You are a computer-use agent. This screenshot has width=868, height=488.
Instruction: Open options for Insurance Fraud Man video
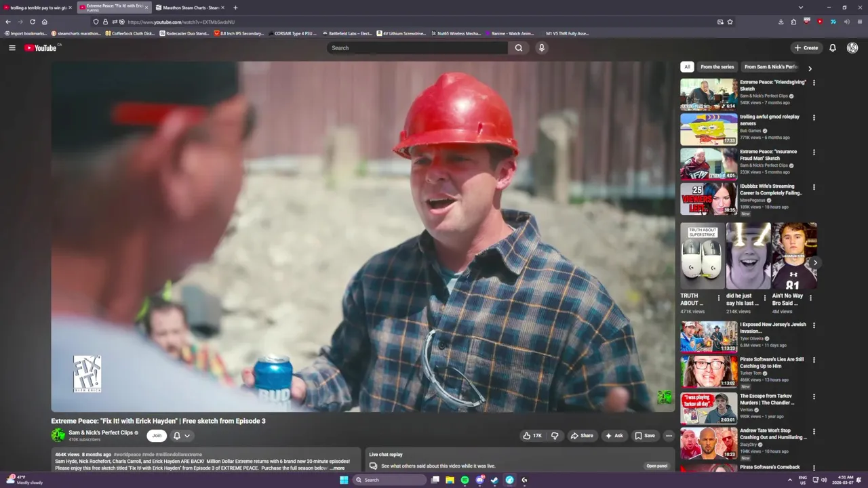tap(814, 152)
